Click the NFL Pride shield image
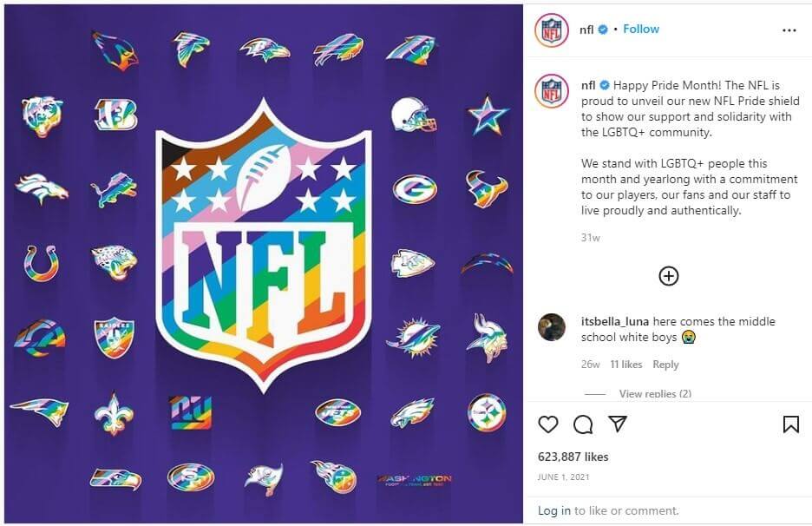Screen dimensions: 812x526 [x=264, y=244]
